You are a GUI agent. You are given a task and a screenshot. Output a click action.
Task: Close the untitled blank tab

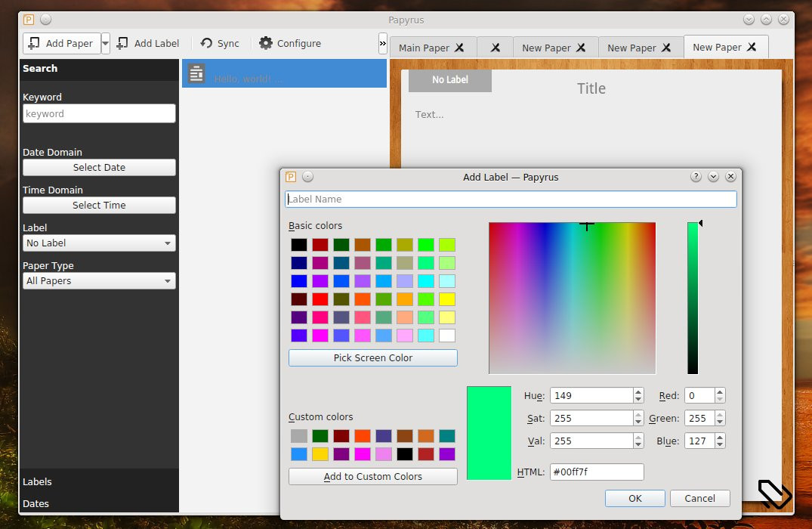tap(496, 48)
